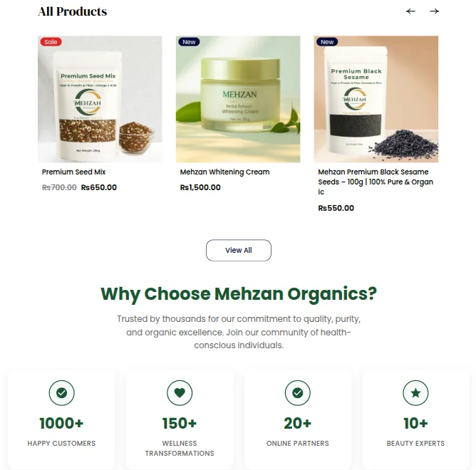Click the Beauty Experts star icon
Image resolution: width=476 pixels, height=470 pixels.
[415, 392]
